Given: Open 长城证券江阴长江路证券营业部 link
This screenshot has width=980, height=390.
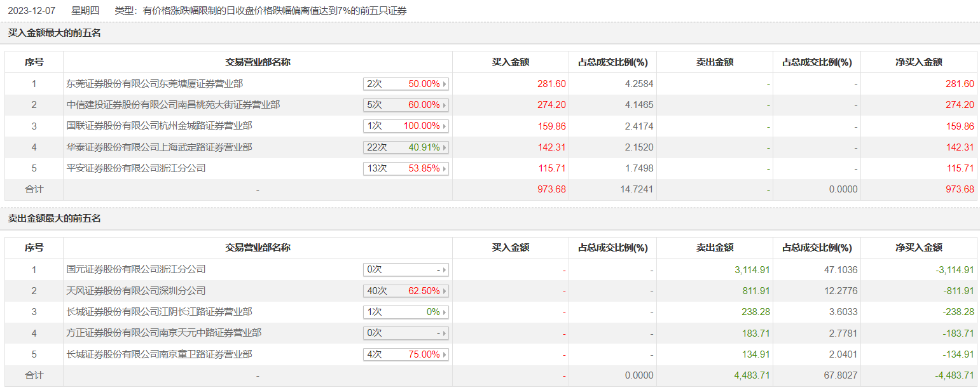Looking at the screenshot, I should point(159,312).
